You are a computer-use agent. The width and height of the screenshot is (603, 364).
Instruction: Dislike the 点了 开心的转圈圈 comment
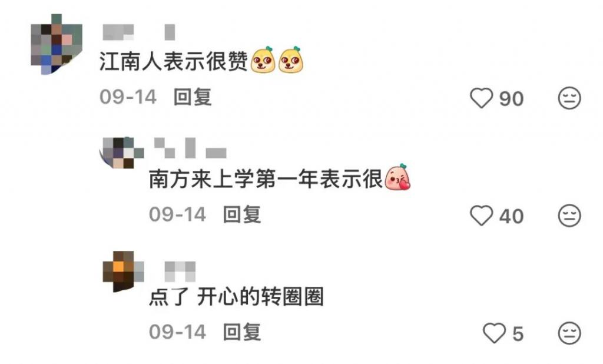point(569,333)
